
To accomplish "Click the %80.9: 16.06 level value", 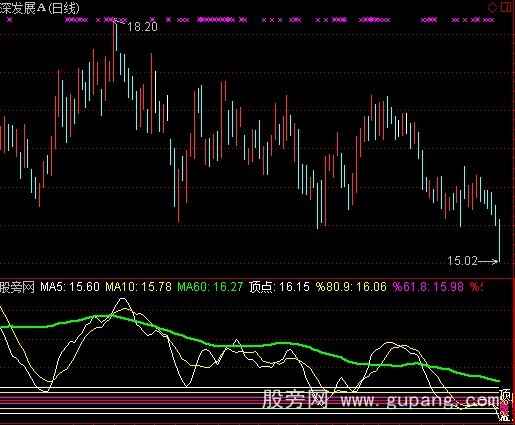I will (351, 287).
